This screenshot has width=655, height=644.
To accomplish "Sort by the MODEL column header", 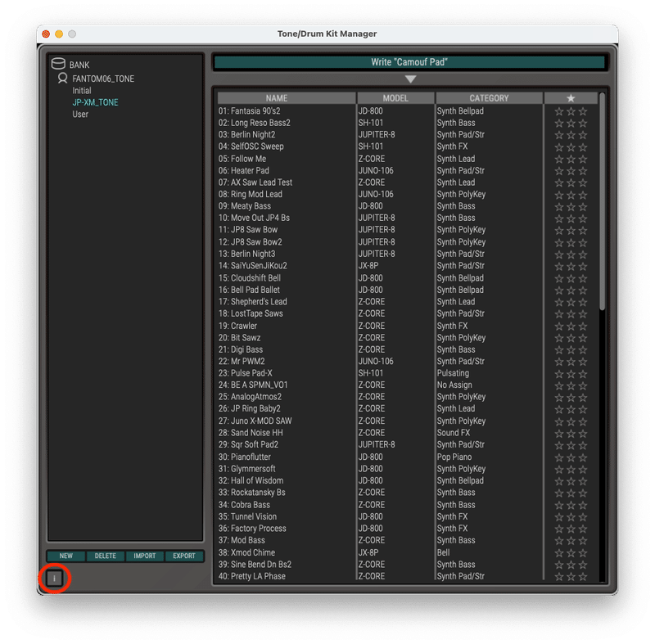I will click(x=395, y=98).
